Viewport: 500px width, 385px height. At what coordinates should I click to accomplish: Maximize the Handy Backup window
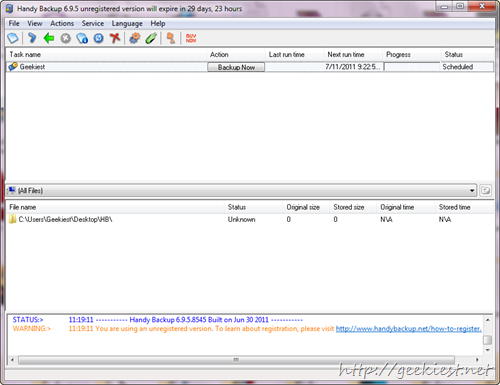460,6
